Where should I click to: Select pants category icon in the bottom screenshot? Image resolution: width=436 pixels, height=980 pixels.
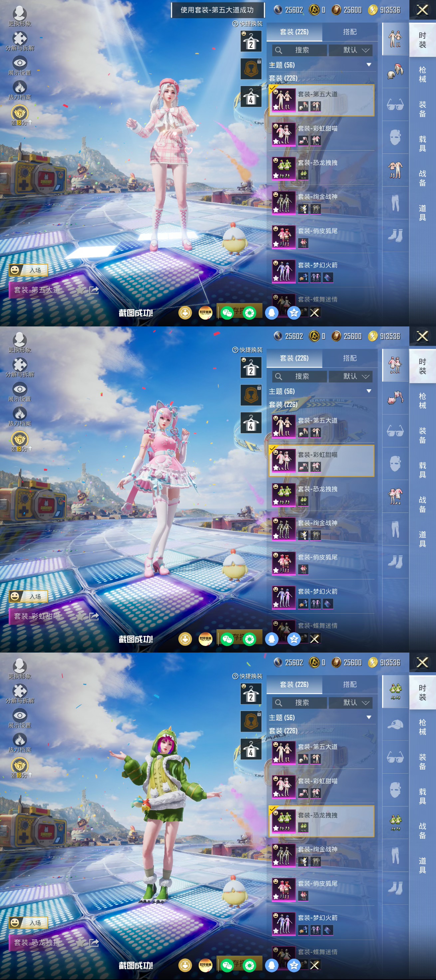coord(395,855)
